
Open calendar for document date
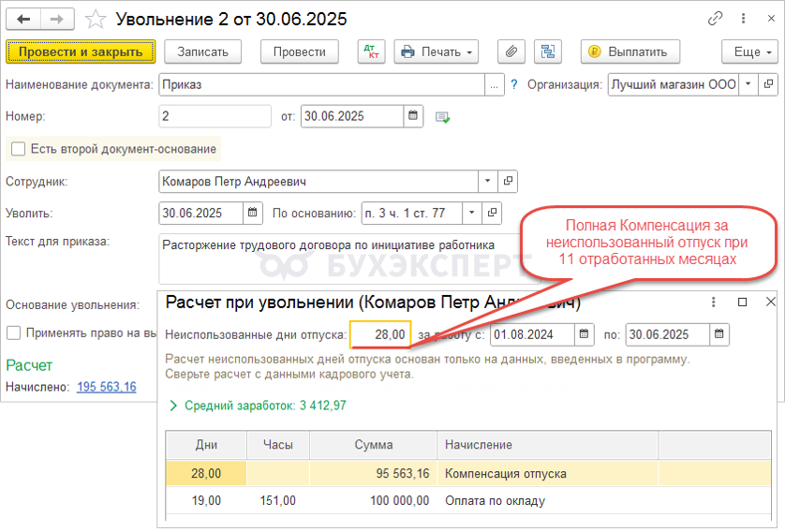[x=413, y=115]
